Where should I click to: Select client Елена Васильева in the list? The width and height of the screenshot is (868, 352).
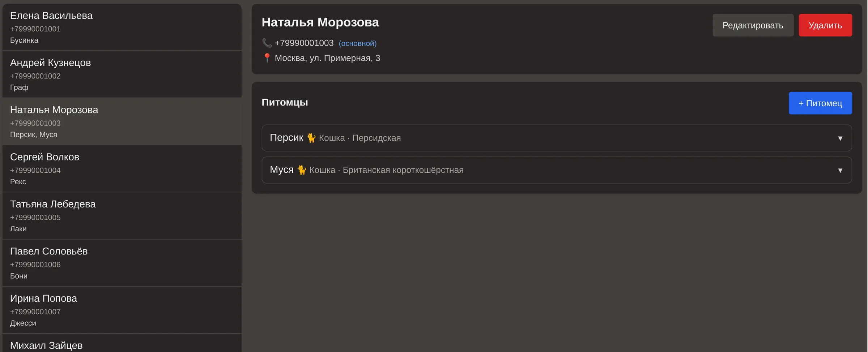[122, 27]
